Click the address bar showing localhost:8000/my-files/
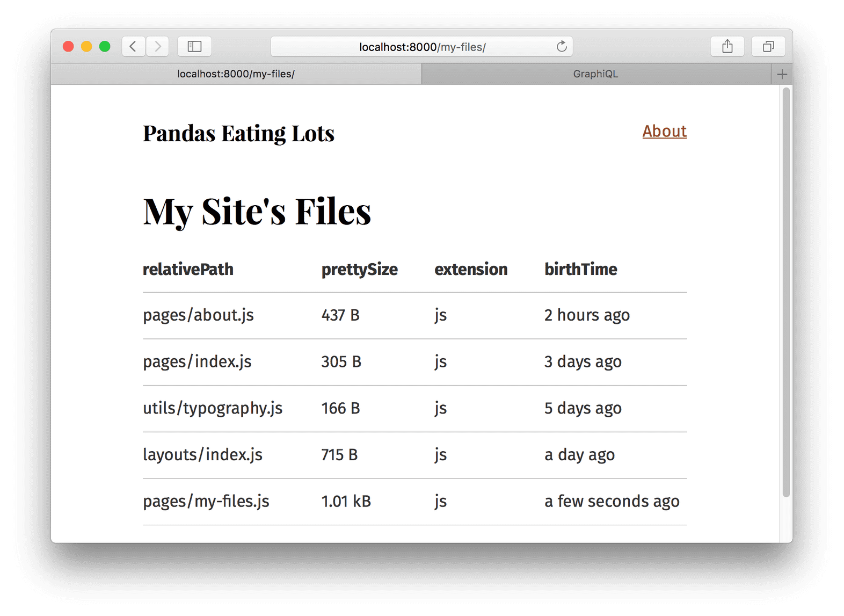This screenshot has width=844, height=616. coord(421,47)
